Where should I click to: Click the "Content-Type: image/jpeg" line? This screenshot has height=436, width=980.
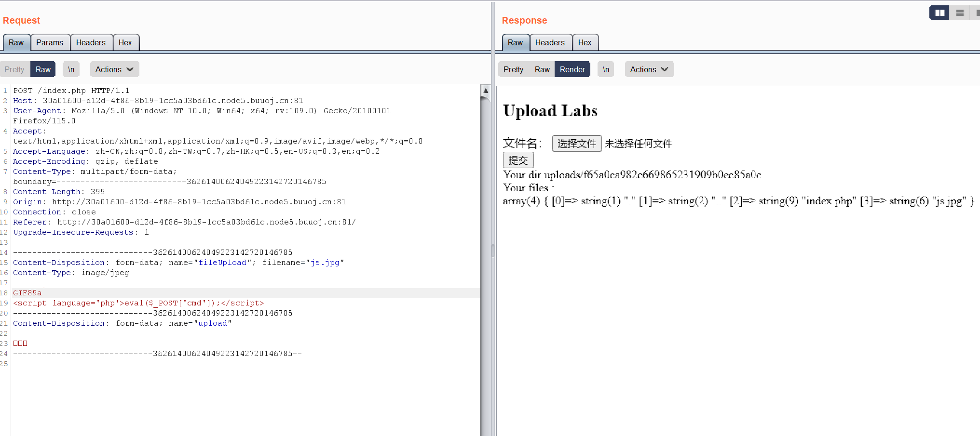point(71,273)
